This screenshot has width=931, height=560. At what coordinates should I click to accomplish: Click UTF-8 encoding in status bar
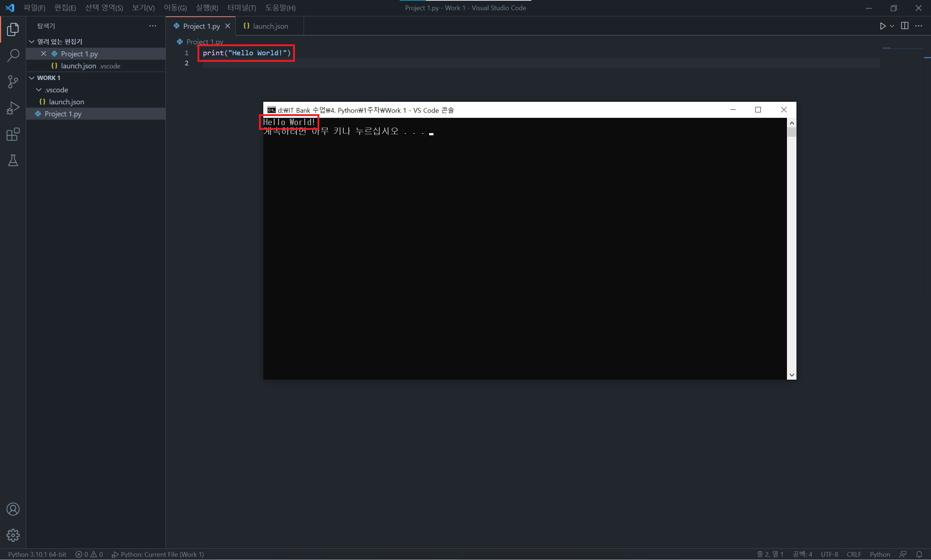(829, 554)
